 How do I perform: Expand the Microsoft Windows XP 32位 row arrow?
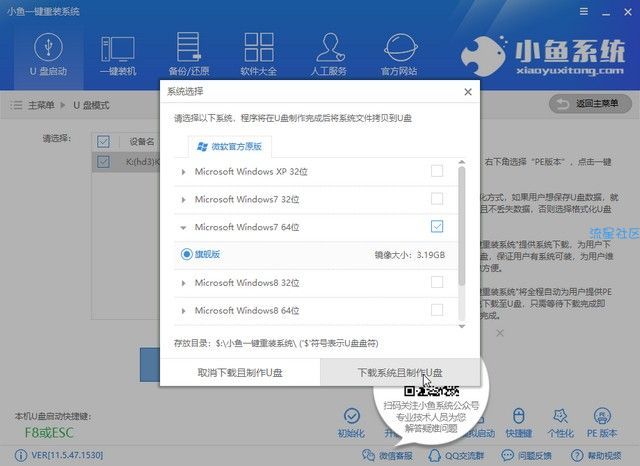(183, 172)
